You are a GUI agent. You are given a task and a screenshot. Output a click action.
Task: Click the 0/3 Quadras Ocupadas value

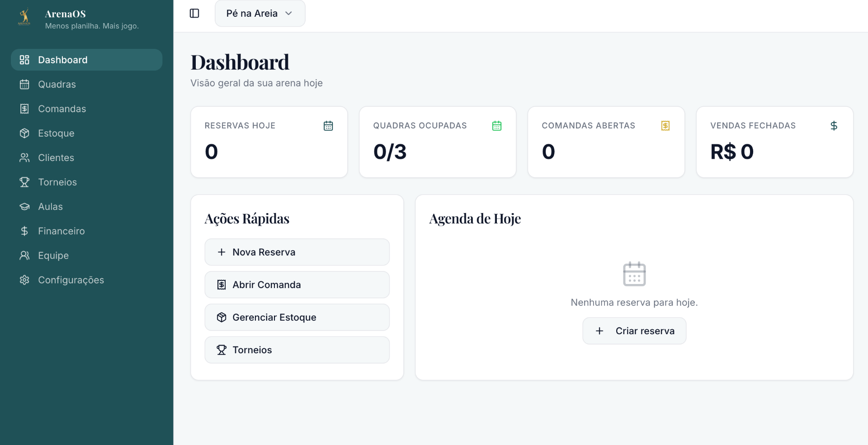(x=390, y=151)
